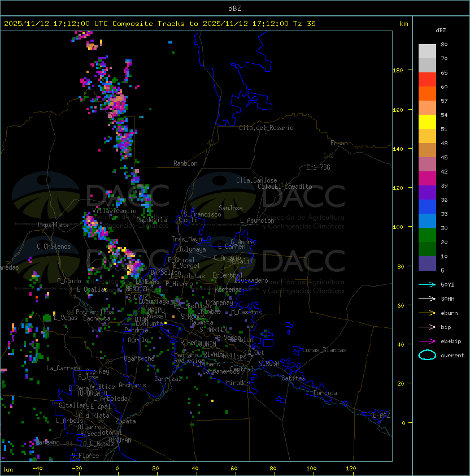Click the 'Carrizal' place label
470x476 pixels.
click(168, 379)
